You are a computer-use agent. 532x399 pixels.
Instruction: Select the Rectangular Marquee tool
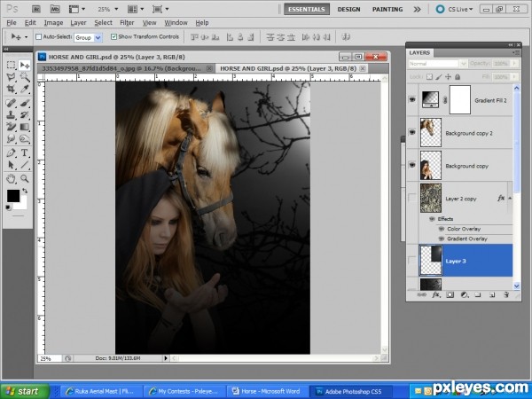point(12,65)
